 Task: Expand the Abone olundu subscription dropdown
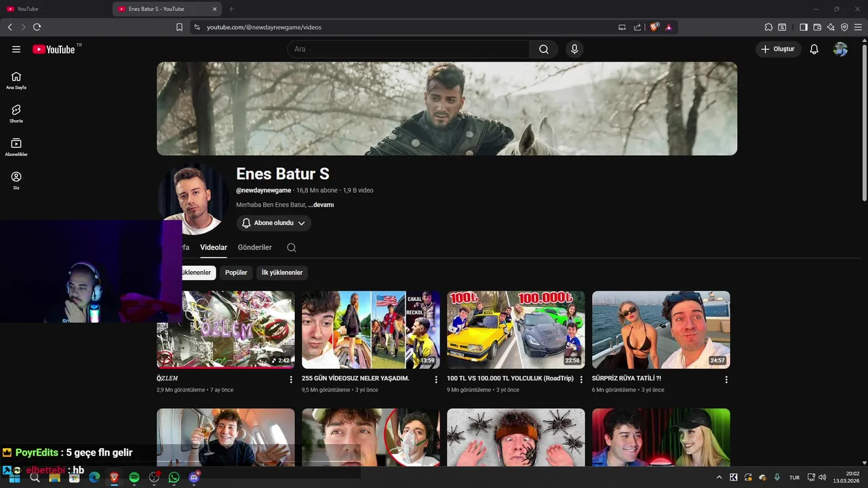[274, 223]
